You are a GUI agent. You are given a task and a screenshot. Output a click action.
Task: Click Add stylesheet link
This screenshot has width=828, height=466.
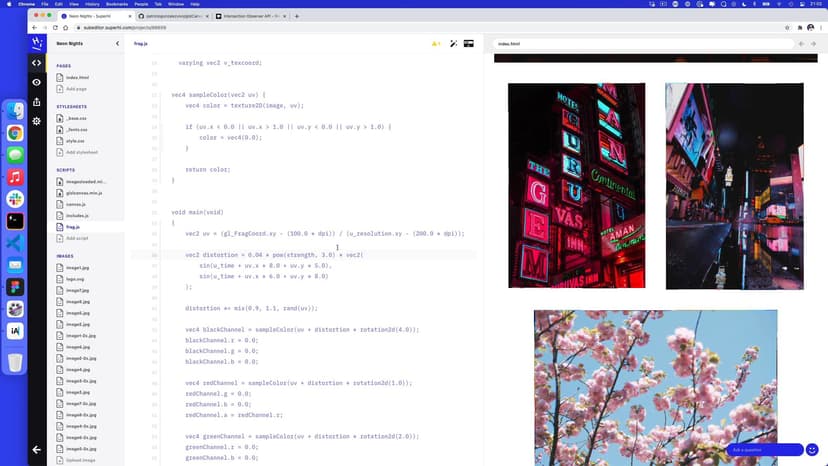(x=81, y=152)
